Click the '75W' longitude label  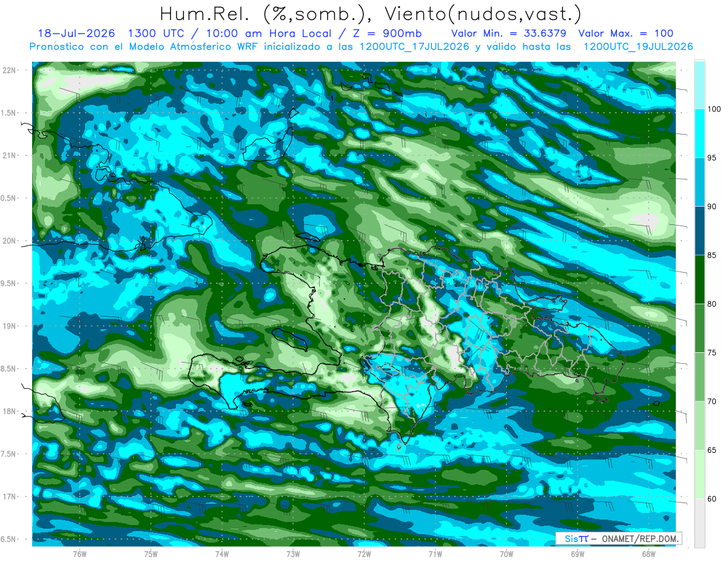151,554
